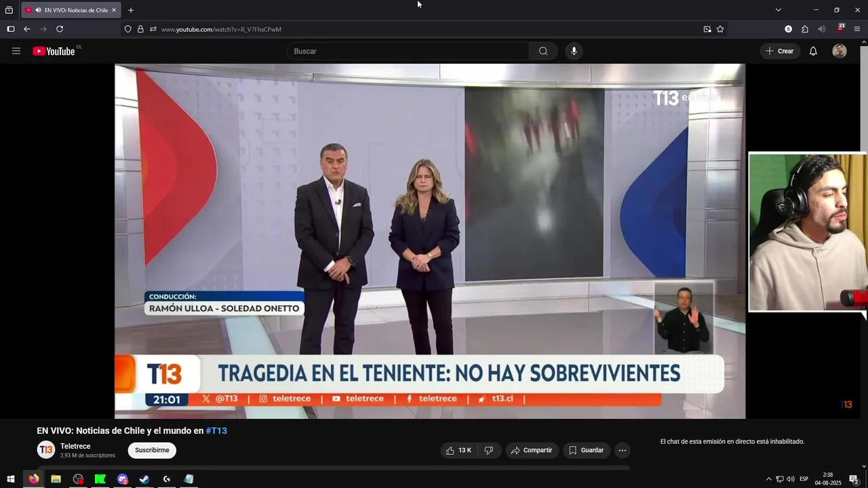Start voice search with the microphone

point(574,51)
